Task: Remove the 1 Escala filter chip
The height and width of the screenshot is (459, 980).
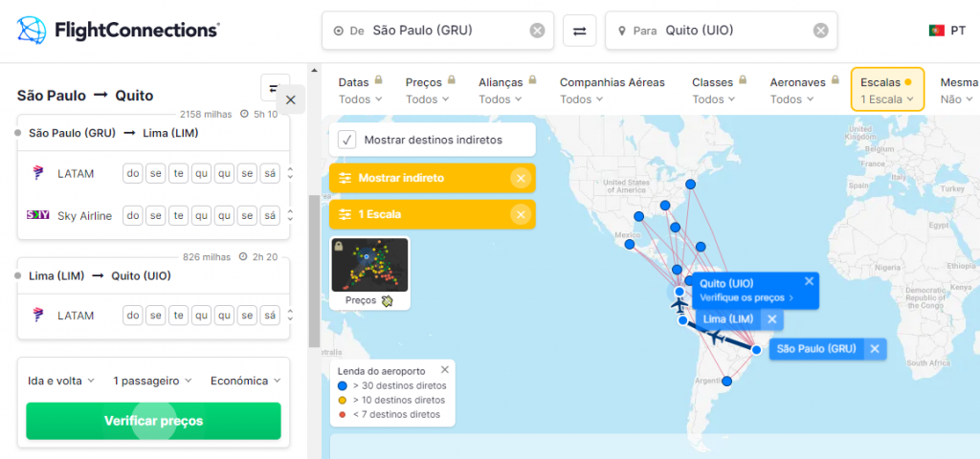Action: pos(520,215)
